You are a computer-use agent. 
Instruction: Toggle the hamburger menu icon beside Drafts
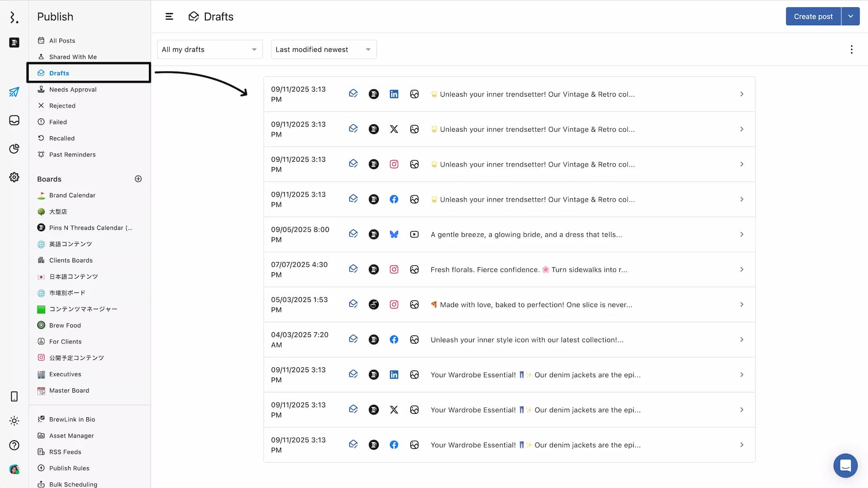click(x=169, y=16)
